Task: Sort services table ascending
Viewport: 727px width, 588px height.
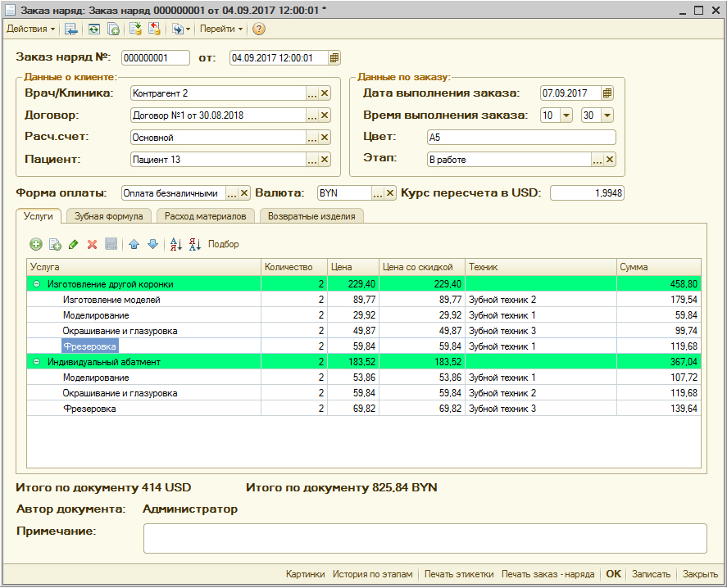Action: [175, 244]
